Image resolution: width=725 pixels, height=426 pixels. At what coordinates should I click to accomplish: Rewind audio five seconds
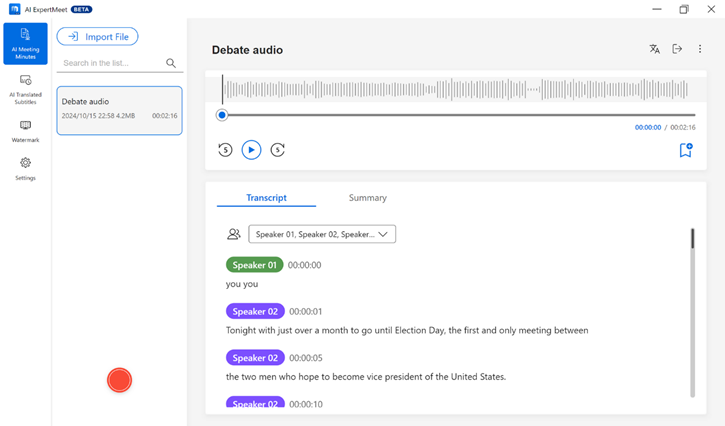pos(225,150)
